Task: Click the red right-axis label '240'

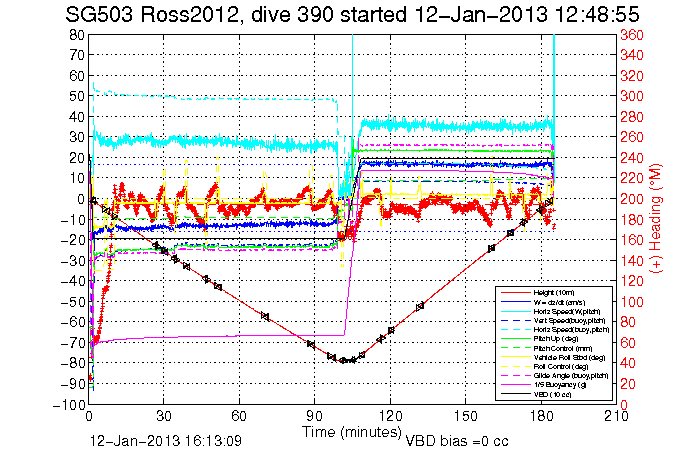Action: click(632, 158)
